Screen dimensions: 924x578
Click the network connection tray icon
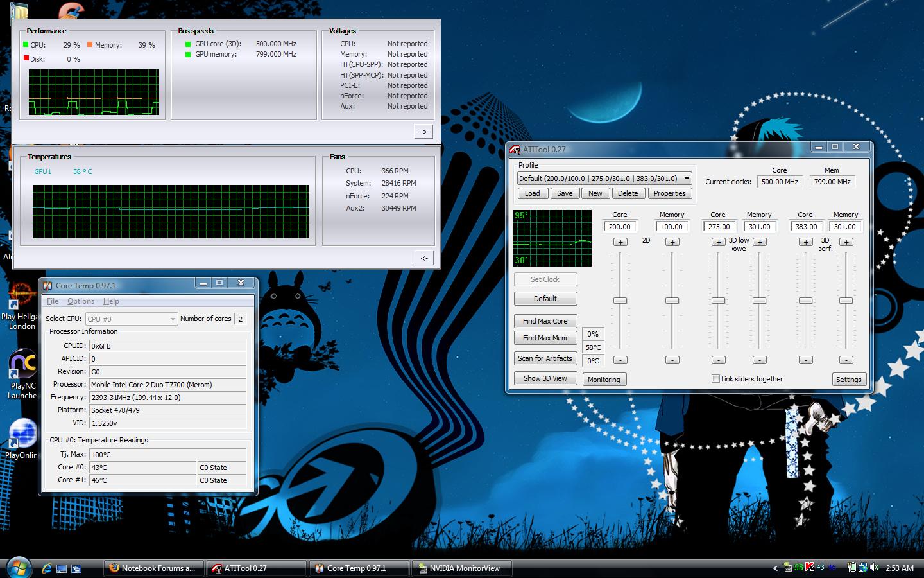[x=863, y=568]
